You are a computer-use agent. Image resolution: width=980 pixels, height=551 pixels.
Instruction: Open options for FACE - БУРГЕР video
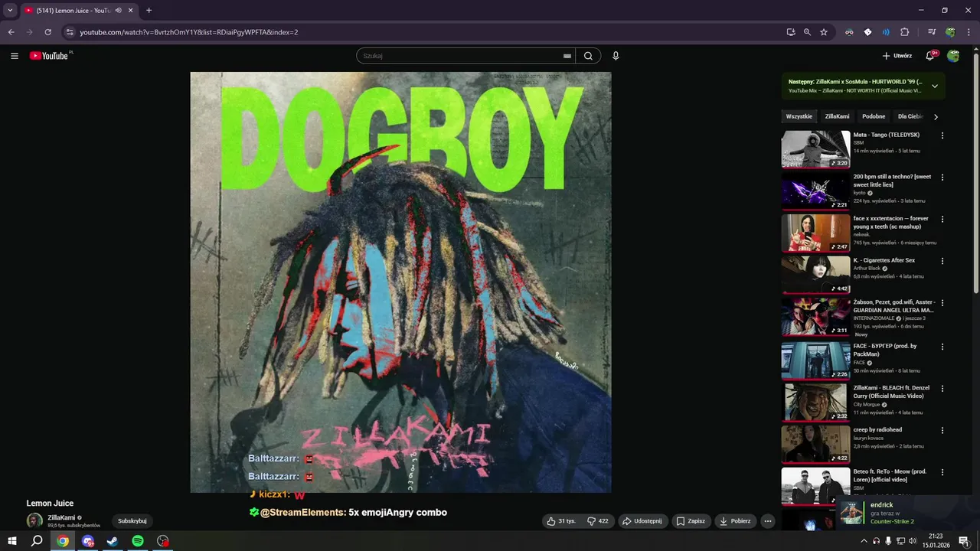pos(942,346)
